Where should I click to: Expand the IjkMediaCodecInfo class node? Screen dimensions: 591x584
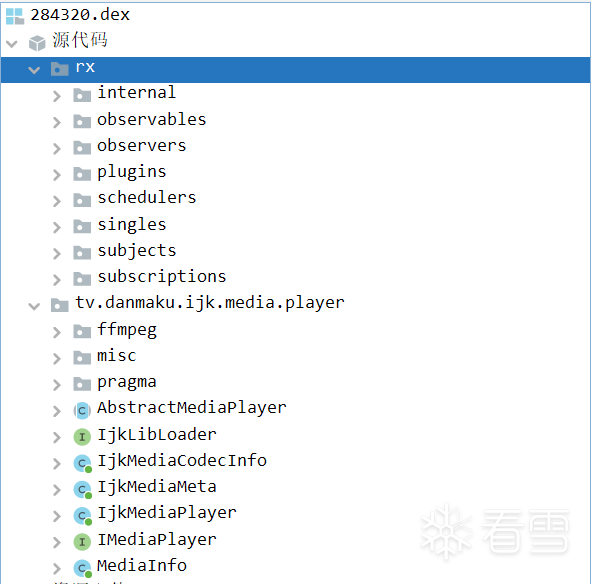coord(57,463)
